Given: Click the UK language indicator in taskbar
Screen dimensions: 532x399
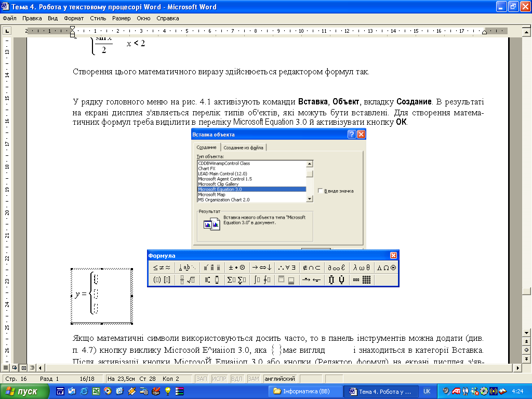Looking at the screenshot, I should click(x=427, y=392).
